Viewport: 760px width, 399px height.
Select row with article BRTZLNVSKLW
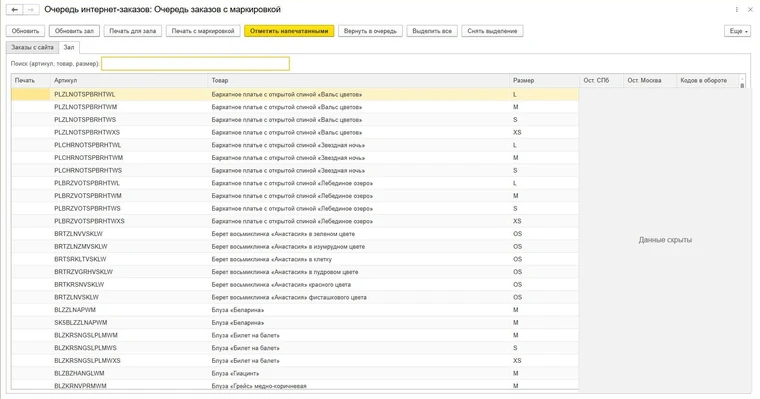click(295, 297)
